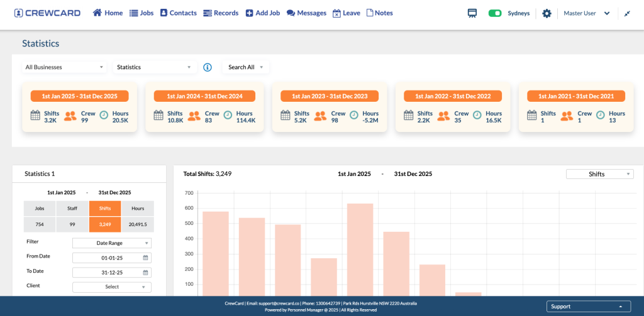Image resolution: width=644 pixels, height=316 pixels.
Task: Click the Shifts calendar icon in the 2021 card
Action: pyautogui.click(x=532, y=116)
